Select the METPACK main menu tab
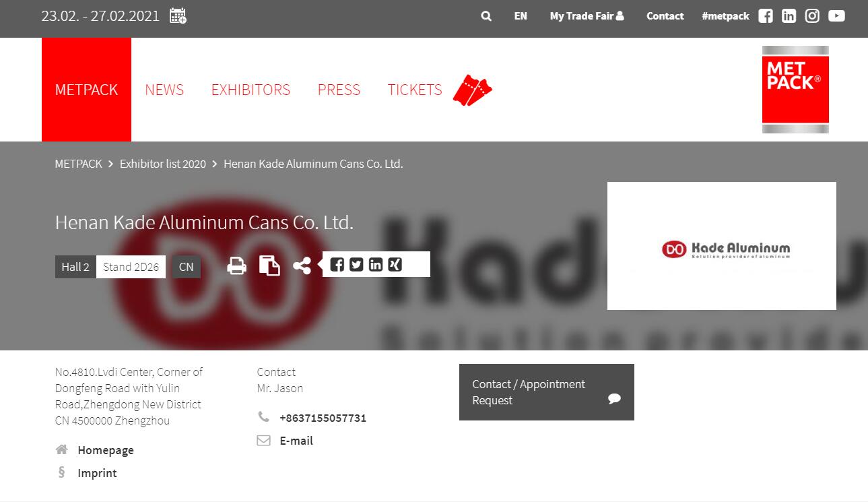 86,90
